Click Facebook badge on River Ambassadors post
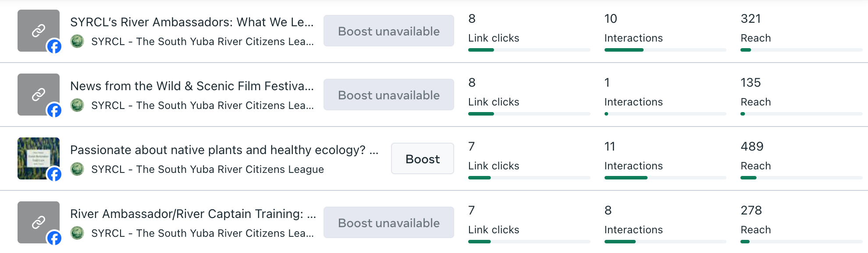 (x=54, y=46)
